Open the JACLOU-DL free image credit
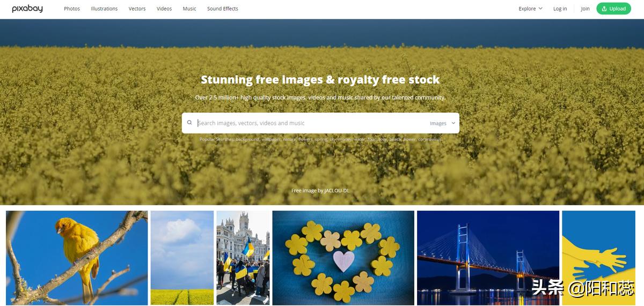The image size is (644, 306). tap(320, 190)
